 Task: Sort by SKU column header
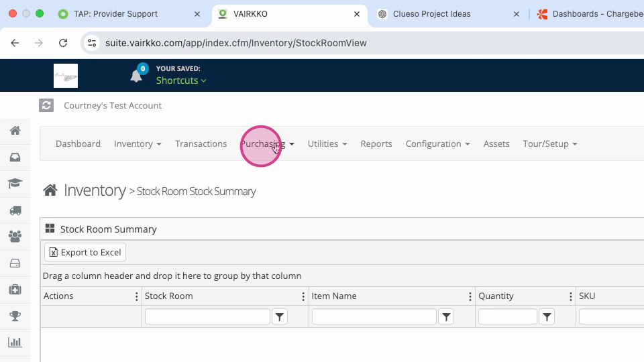click(x=587, y=296)
